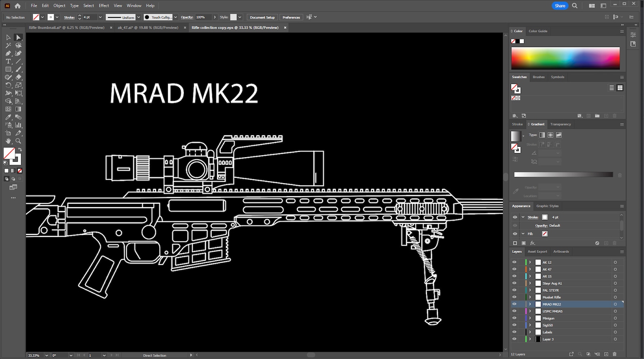Screen dimensions: 644x359
Task: Hide the AR 15 layer
Action: coord(514,276)
